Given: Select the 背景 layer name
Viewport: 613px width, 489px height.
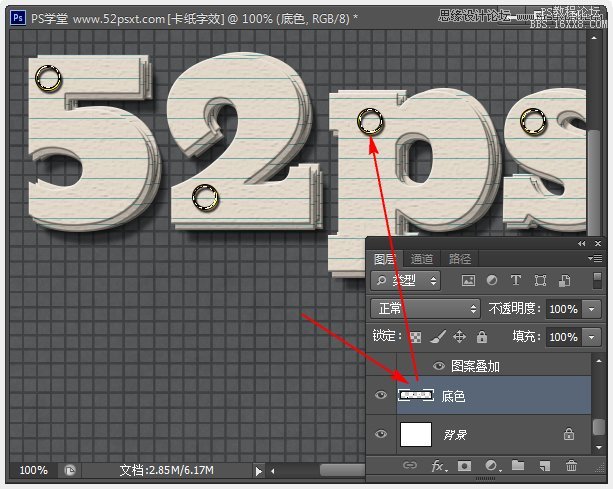Looking at the screenshot, I should [455, 435].
